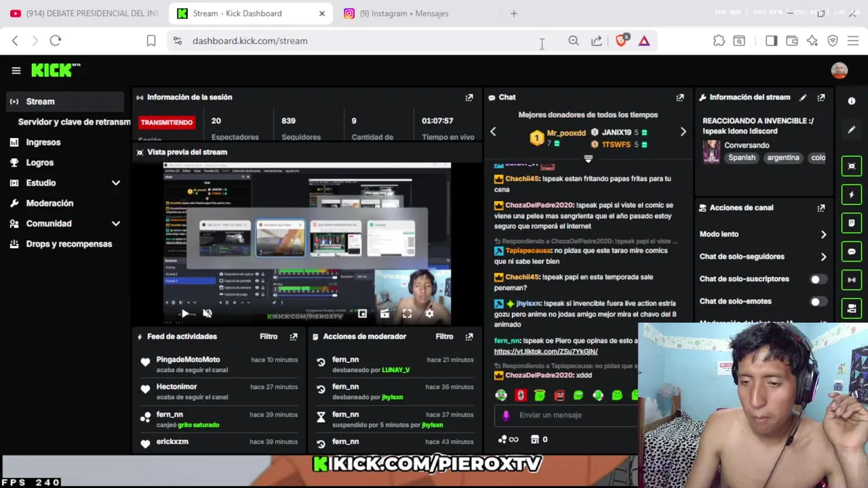Click the Brave Rewards triangle icon
The height and width of the screenshot is (488, 868).
644,41
